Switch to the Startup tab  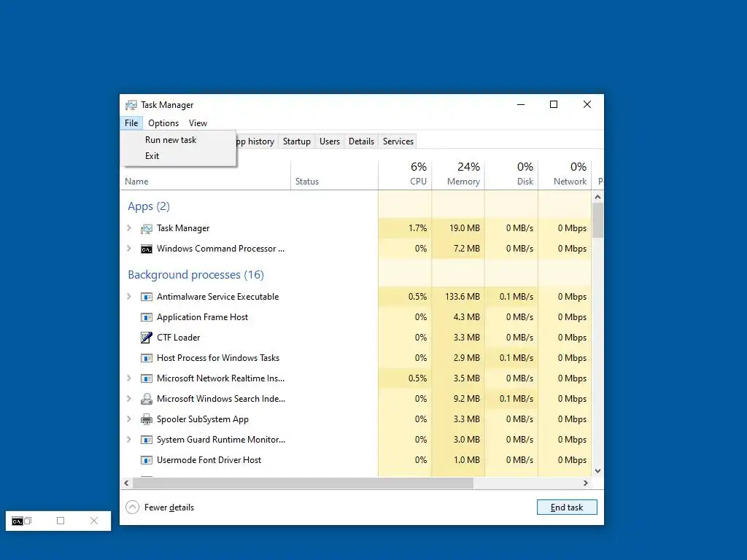296,141
